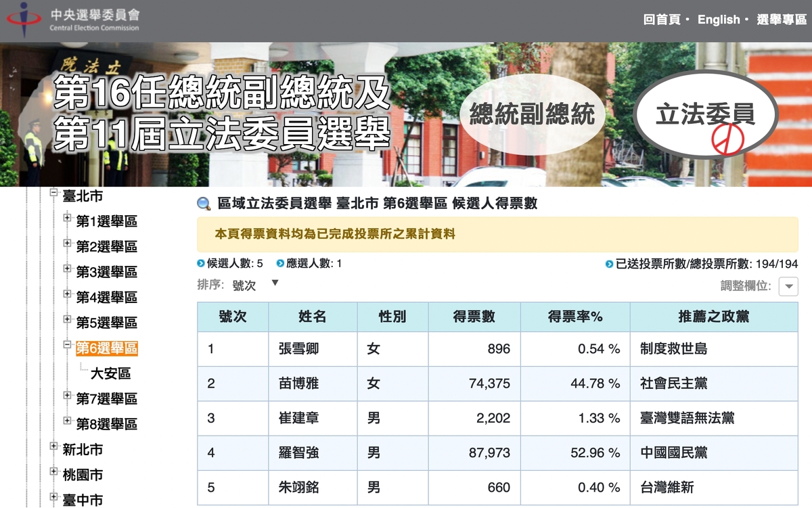The height and width of the screenshot is (508, 812).
Task: Sort by the 得票數 column header
Action: coord(474,317)
